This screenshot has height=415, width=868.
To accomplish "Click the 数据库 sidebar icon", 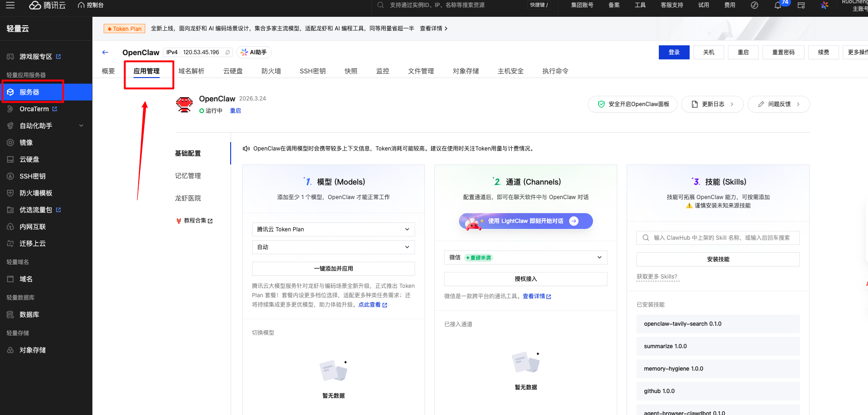I will (10, 315).
